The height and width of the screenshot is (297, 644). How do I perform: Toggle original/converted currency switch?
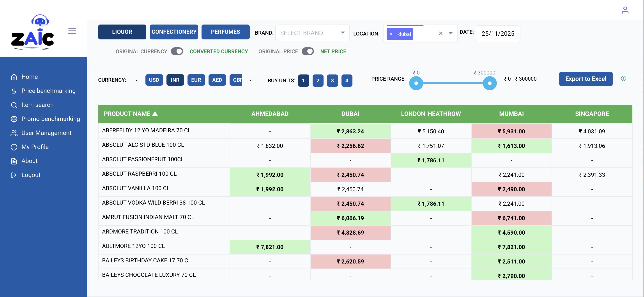177,51
